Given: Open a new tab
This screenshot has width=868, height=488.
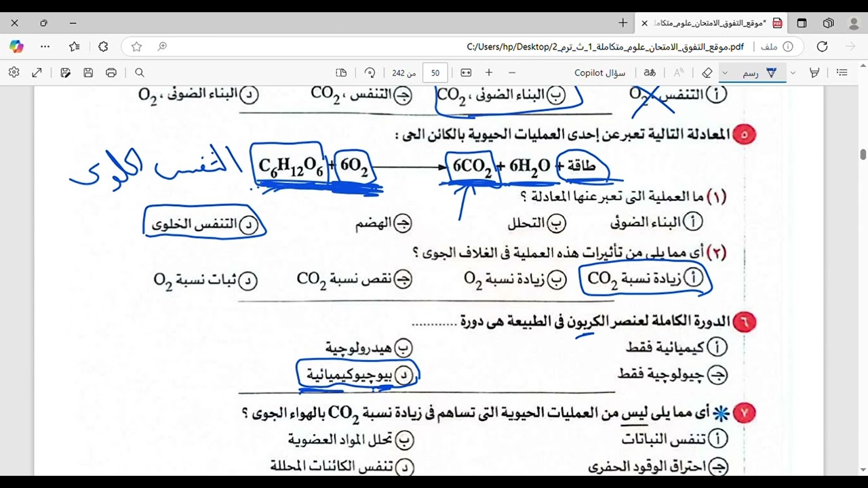Looking at the screenshot, I should pos(623,23).
